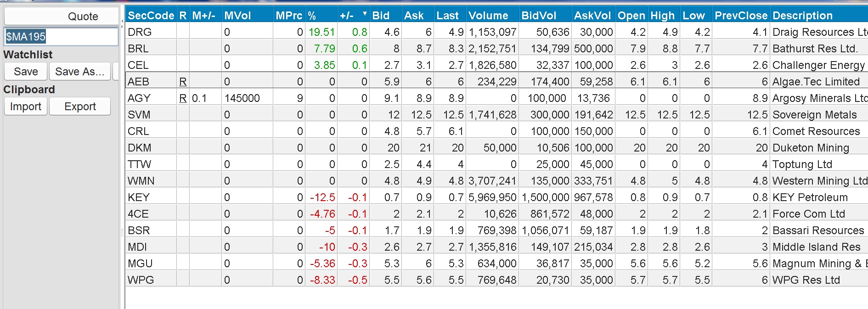Viewport: 868px width, 309px height.
Task: Sort by the R column header
Action: (183, 15)
